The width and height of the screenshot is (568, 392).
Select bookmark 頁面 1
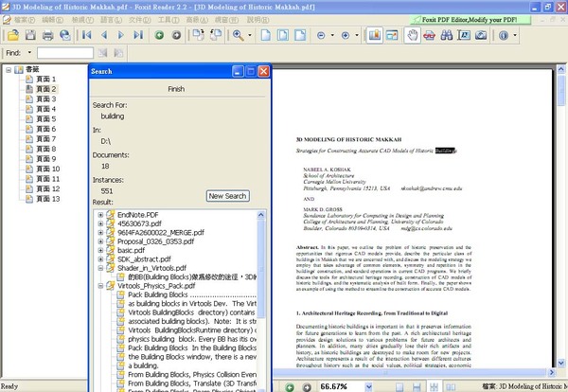click(x=46, y=79)
